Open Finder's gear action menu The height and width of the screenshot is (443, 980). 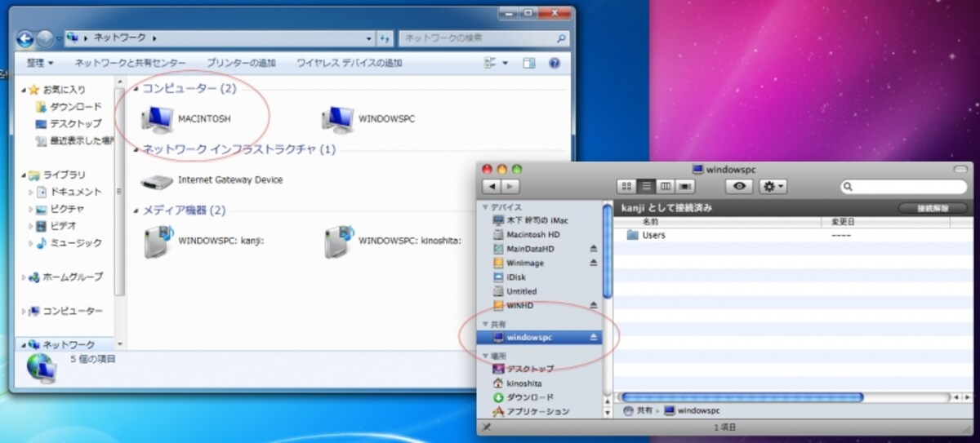click(772, 187)
